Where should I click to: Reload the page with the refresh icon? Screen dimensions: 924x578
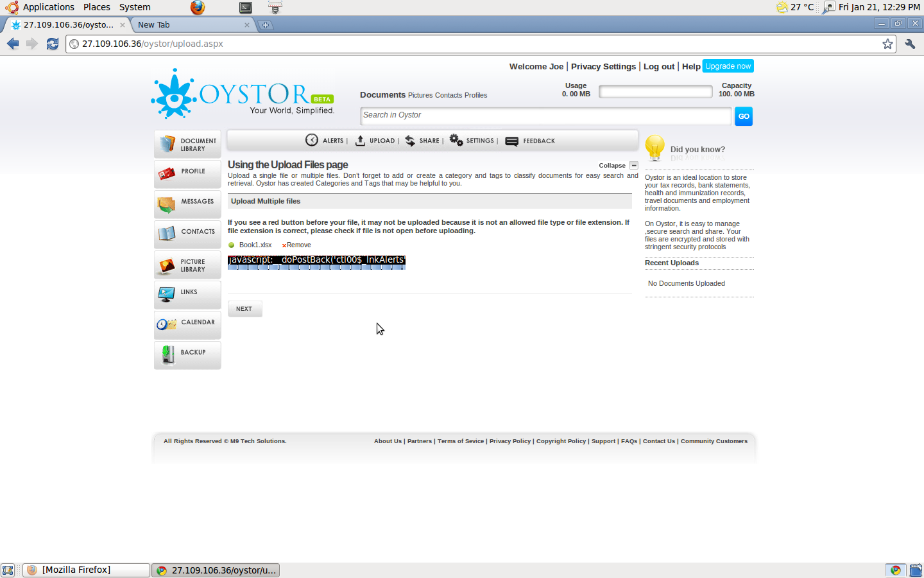[53, 44]
